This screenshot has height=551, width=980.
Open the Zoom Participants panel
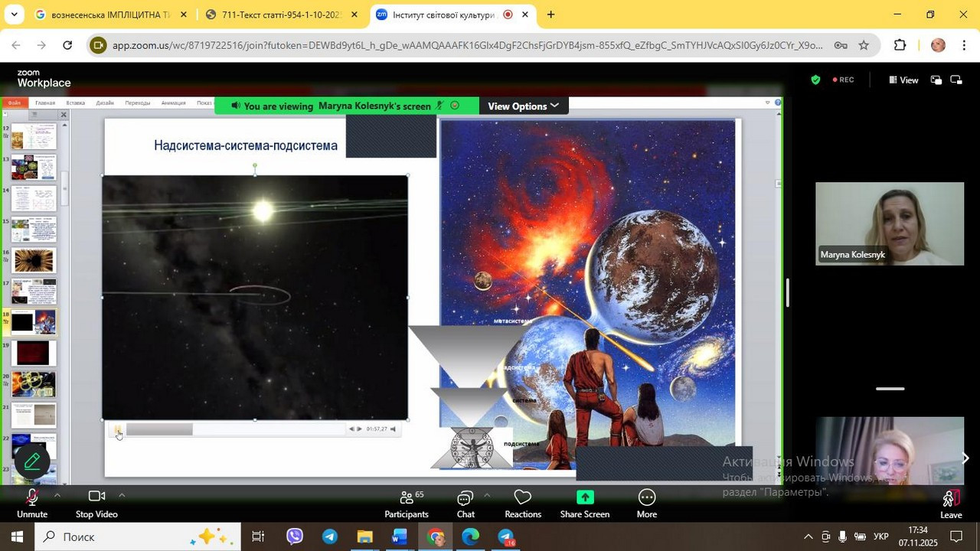(x=407, y=503)
